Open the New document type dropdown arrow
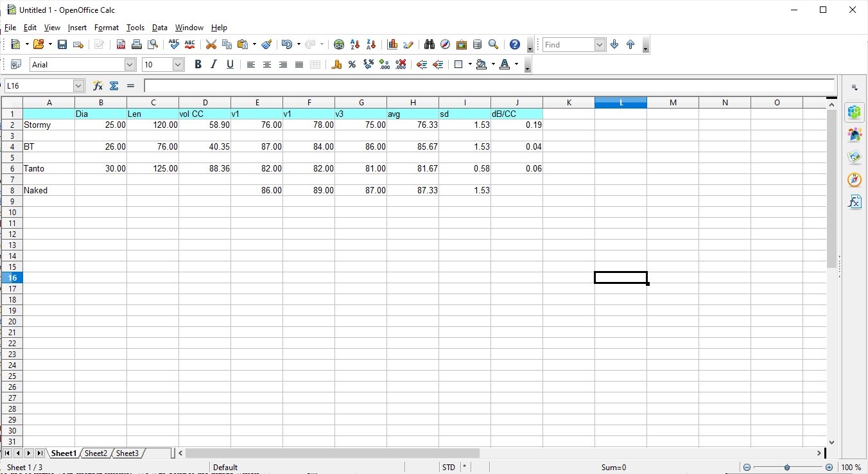Viewport: 868px width, 474px height. pos(27,44)
